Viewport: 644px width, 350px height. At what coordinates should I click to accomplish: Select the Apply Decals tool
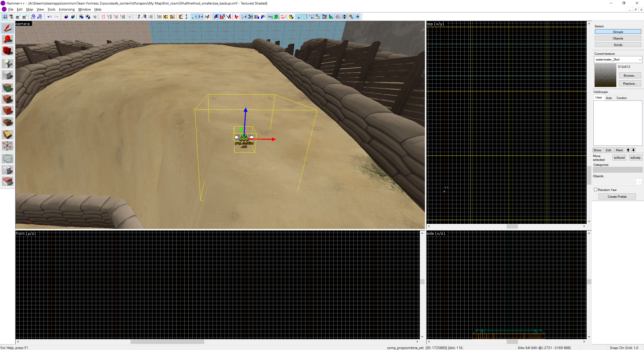tap(8, 111)
